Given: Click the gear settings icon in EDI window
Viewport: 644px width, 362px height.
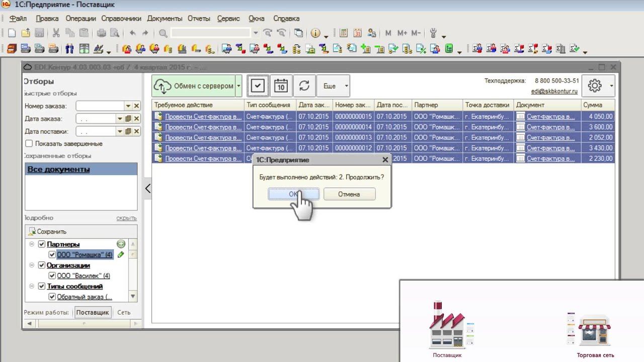Looking at the screenshot, I should 595,86.
